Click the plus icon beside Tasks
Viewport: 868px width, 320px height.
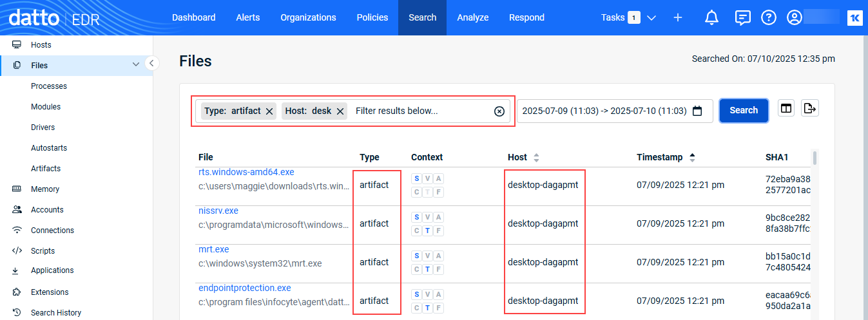coord(678,18)
